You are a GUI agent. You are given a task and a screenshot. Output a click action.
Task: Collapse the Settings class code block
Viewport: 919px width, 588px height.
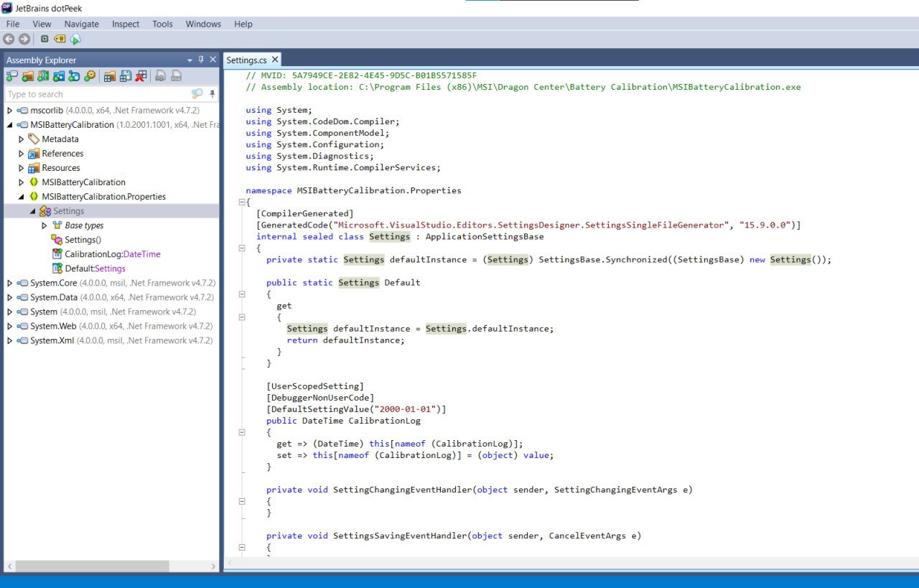(242, 248)
